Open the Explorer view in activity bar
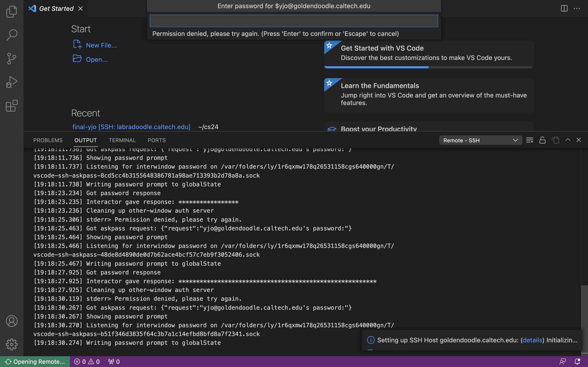Viewport: 588px width, 367px height. [11, 11]
